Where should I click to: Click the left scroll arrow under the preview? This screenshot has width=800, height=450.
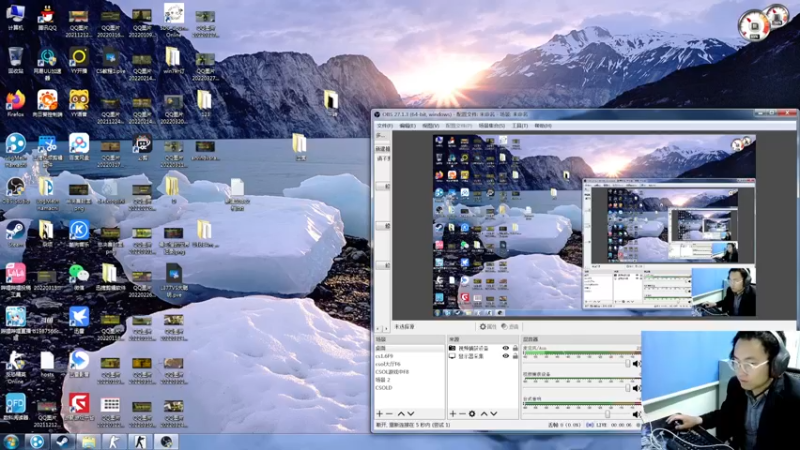point(379,328)
